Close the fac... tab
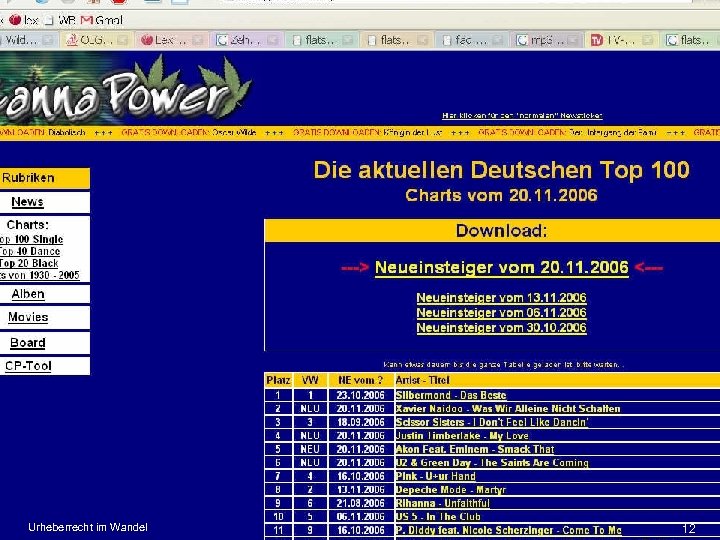 (498, 40)
